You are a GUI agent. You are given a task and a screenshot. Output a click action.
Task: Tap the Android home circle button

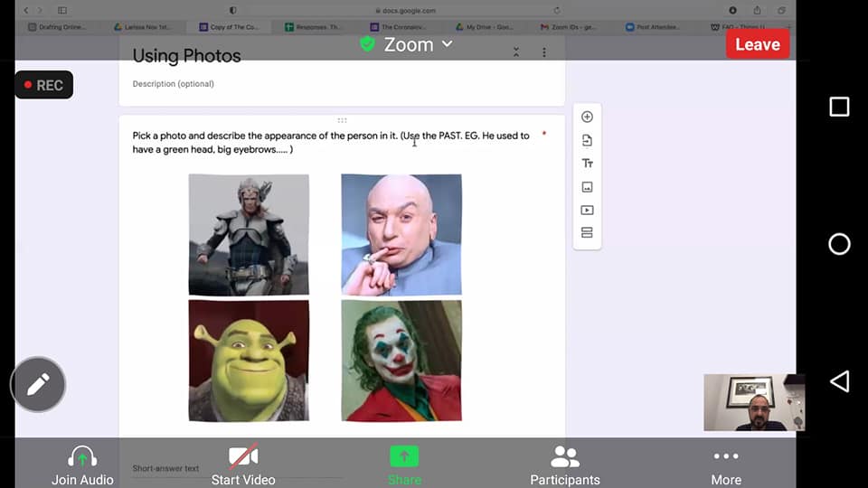tap(839, 244)
